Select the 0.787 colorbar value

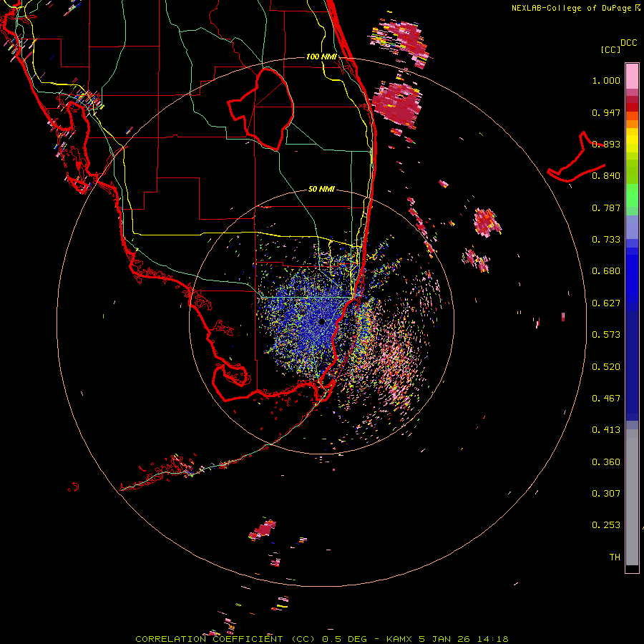click(x=606, y=208)
